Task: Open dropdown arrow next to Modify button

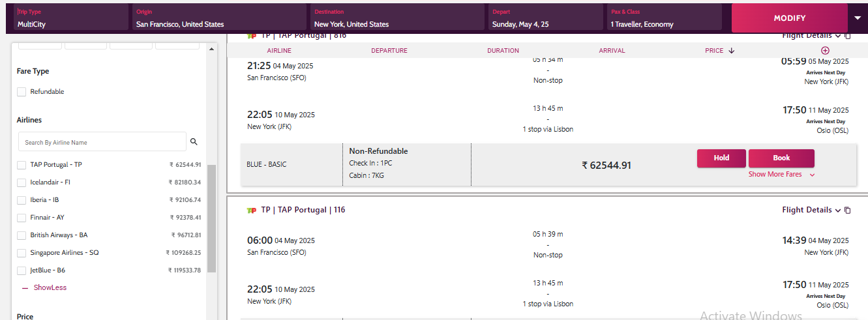Action: (858, 18)
